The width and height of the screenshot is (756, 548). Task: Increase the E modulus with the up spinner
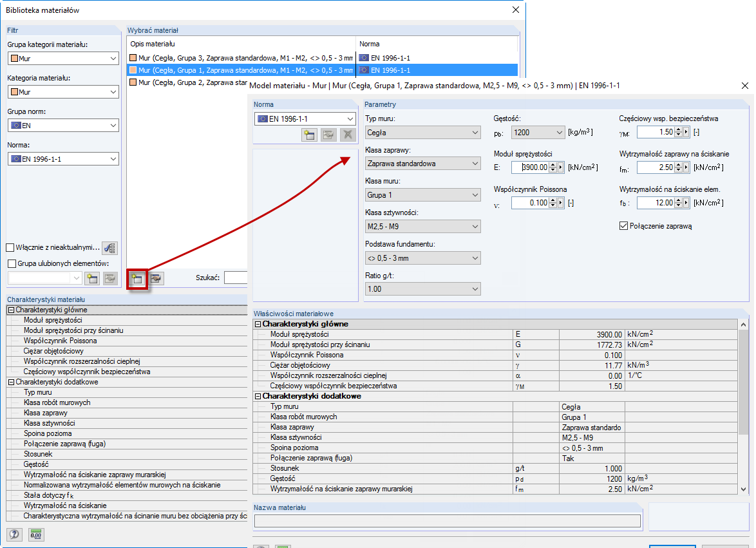coord(553,165)
